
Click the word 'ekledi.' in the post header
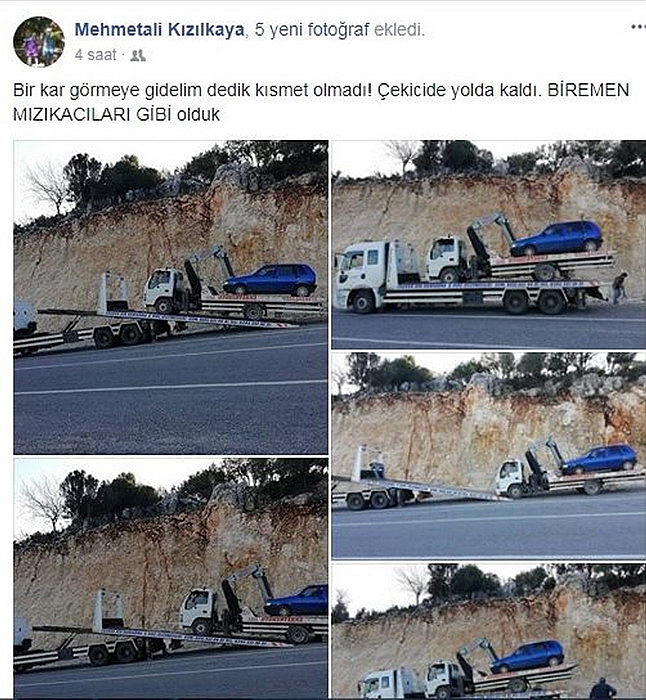[x=399, y=30]
